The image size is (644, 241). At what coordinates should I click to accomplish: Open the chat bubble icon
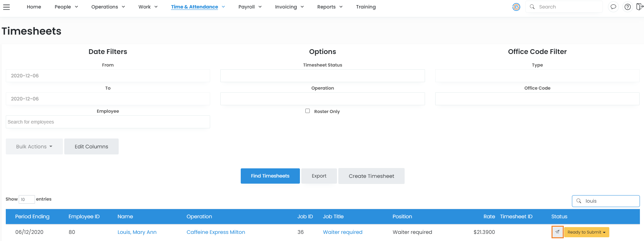tap(613, 7)
